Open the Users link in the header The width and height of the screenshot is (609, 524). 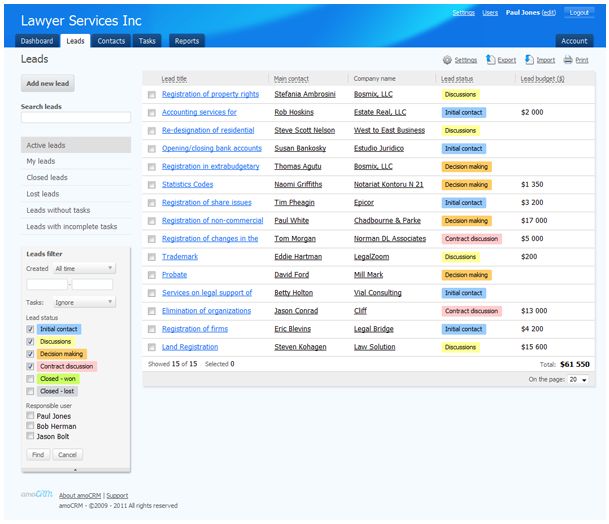490,13
